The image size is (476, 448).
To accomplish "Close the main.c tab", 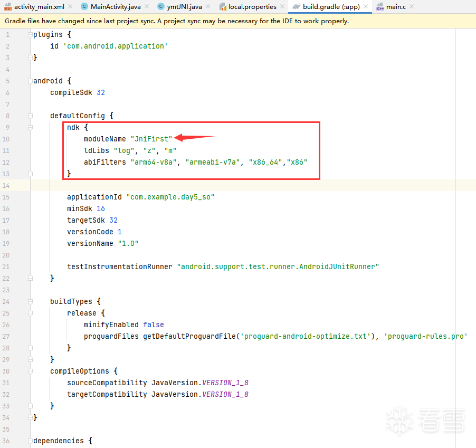I will coord(412,6).
